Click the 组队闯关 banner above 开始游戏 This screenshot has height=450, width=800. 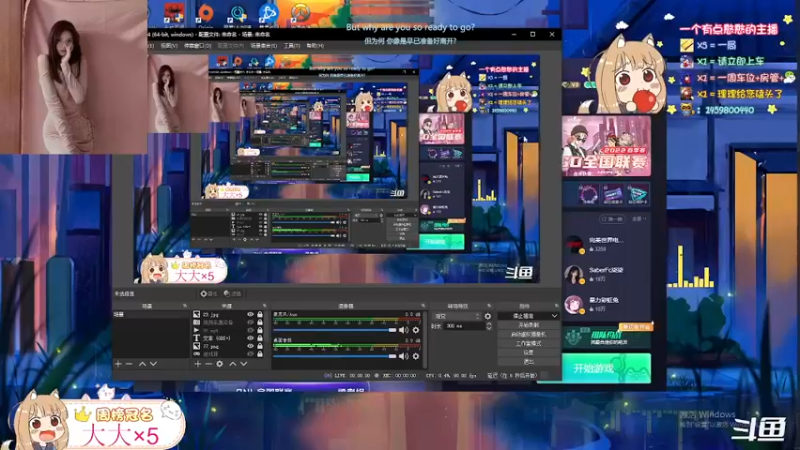[x=606, y=337]
